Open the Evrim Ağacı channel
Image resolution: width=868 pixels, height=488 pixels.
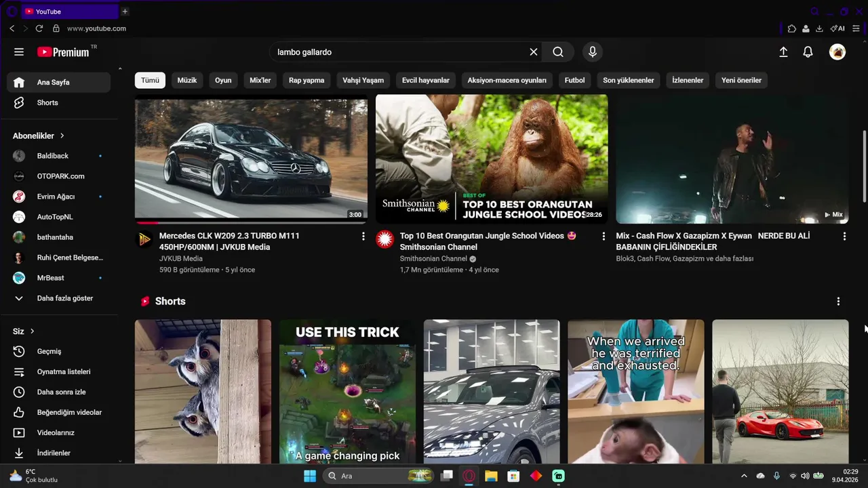(x=59, y=197)
